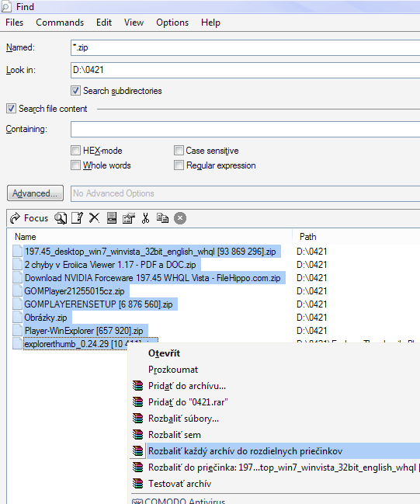This screenshot has width=420, height=504.
Task: Choose Prozkoumat in context menu
Action: pos(275,370)
